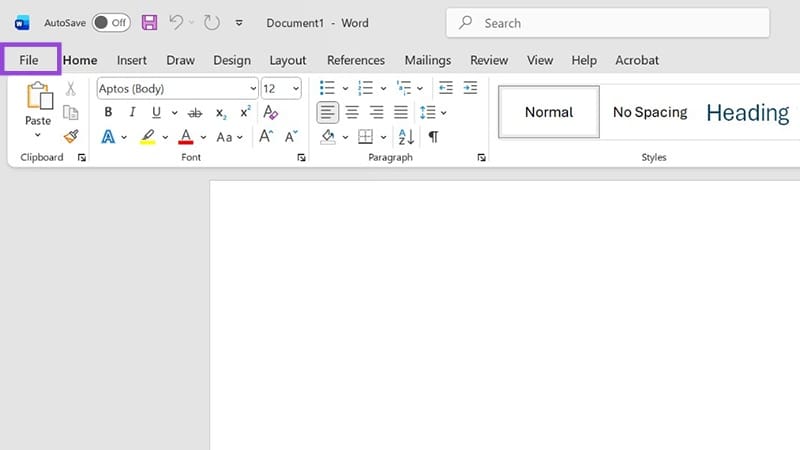The image size is (800, 450).
Task: Click the Increase Indent icon
Action: 471,88
